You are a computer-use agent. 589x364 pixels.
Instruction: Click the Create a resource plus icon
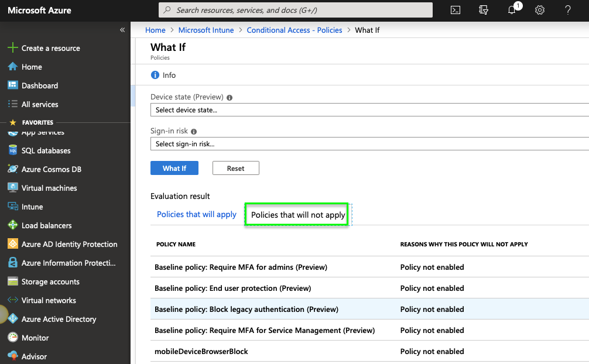13,48
